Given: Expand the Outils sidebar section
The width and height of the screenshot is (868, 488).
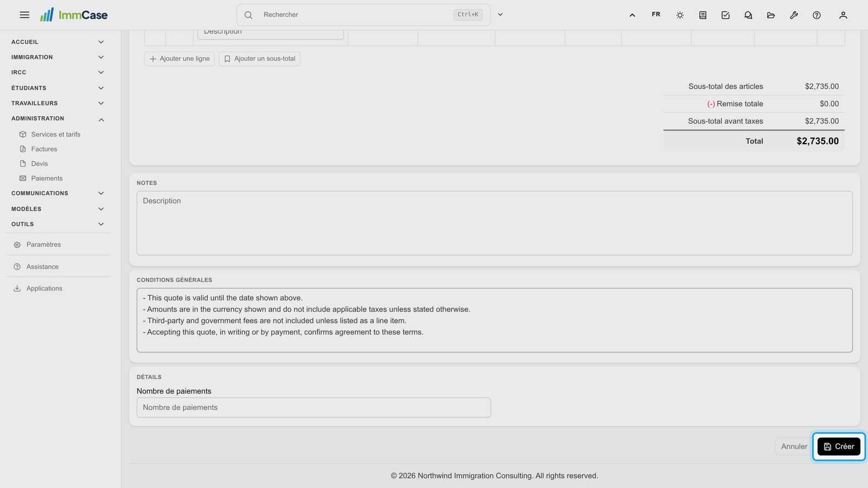Looking at the screenshot, I should click(58, 224).
